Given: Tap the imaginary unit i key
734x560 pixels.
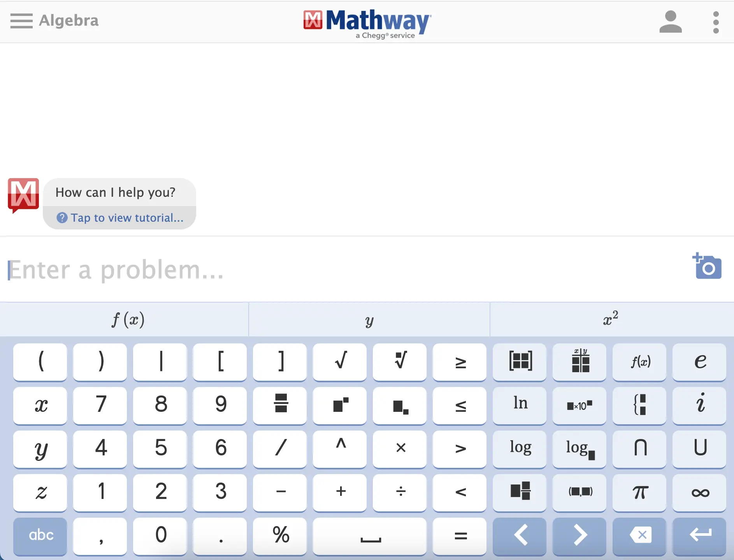Looking at the screenshot, I should pyautogui.click(x=700, y=405).
